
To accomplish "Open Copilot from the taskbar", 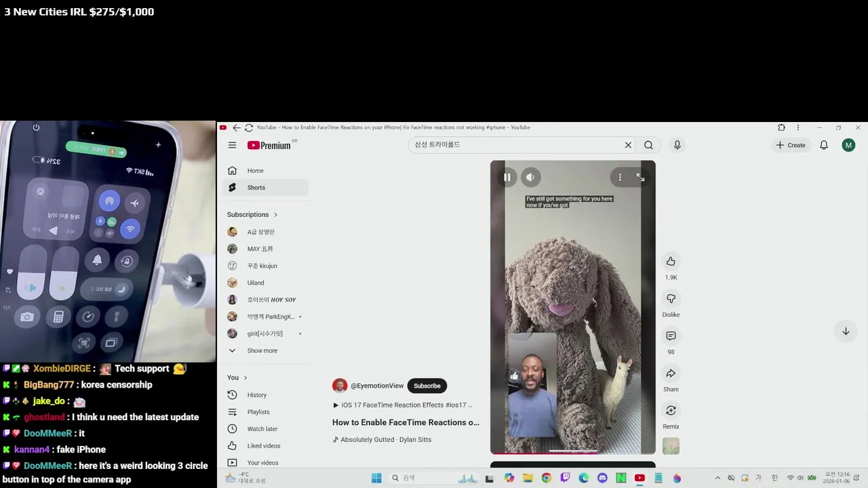I will click(x=509, y=478).
